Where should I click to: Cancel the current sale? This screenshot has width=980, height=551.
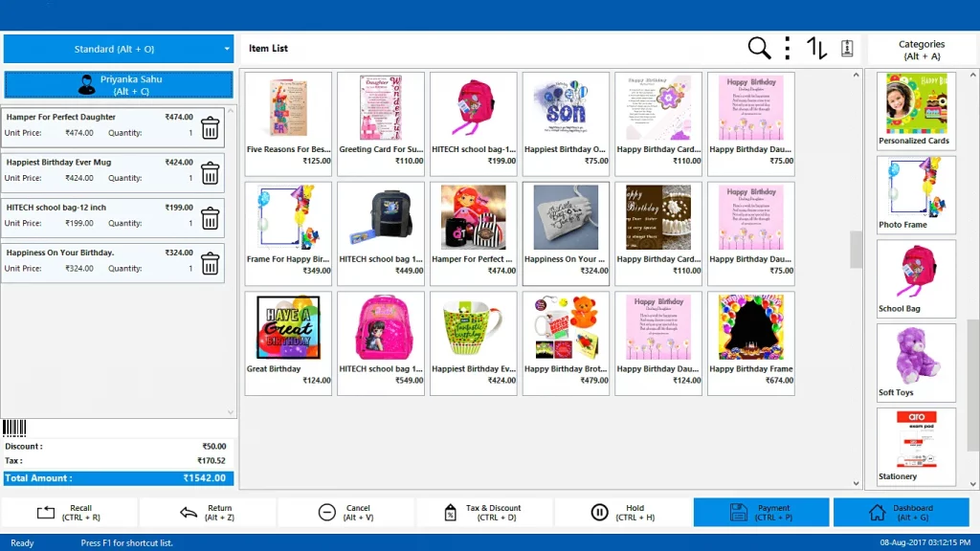tap(345, 513)
